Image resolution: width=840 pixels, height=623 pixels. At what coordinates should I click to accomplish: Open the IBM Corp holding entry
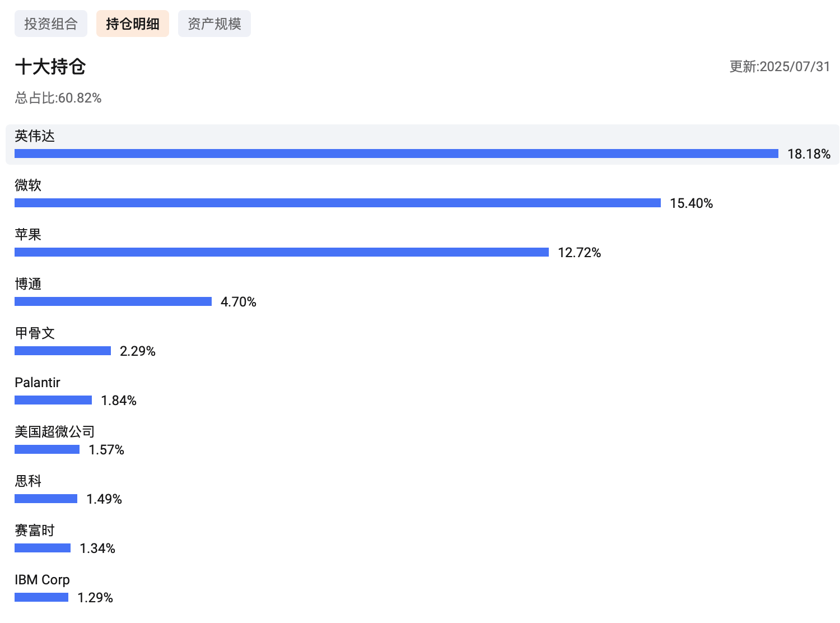click(43, 580)
